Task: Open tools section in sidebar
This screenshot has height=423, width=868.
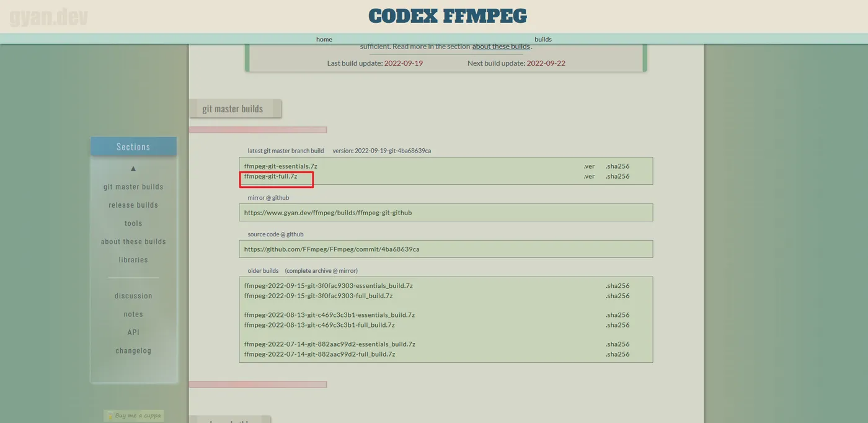Action: click(x=133, y=223)
